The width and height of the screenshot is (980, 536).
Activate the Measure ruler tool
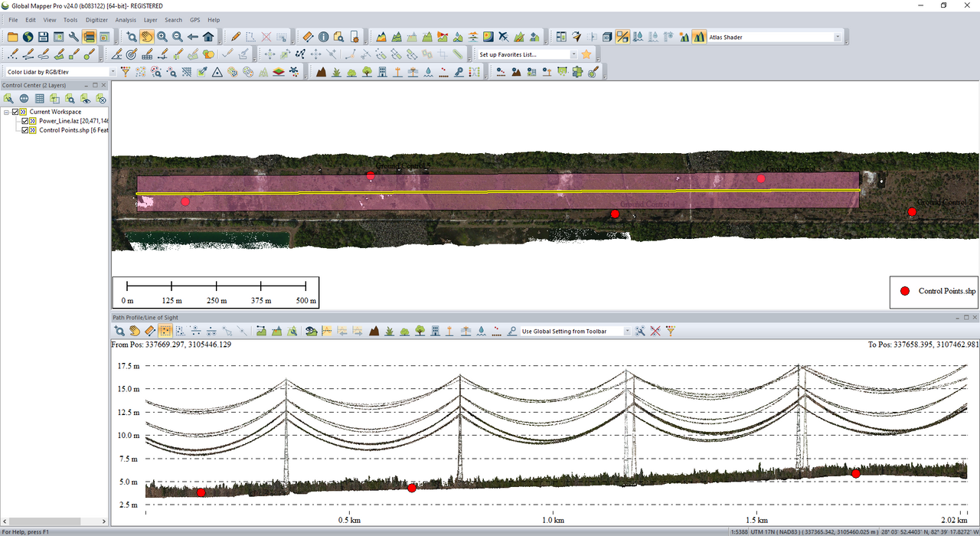308,37
